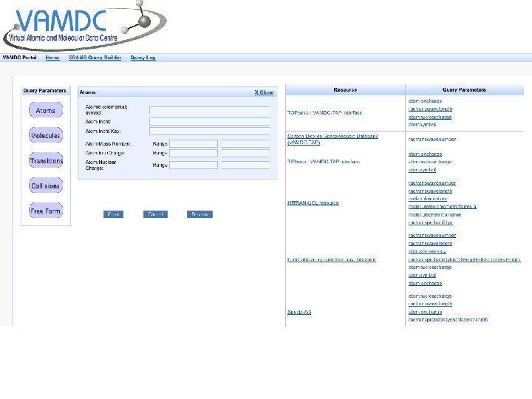The height and width of the screenshot is (399, 532).
Task: Click 'radtranswavenumber' text in Carbon Dioxide row
Action: point(432,140)
